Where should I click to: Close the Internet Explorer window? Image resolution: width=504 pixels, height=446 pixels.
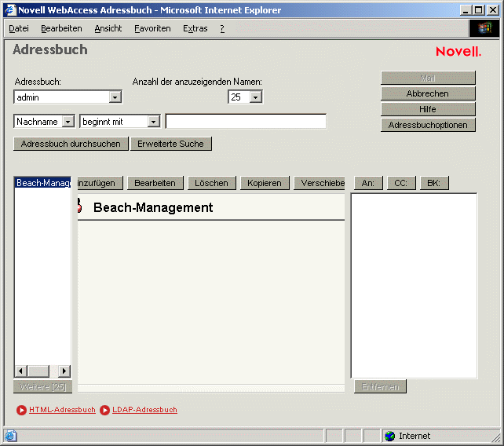[x=493, y=10]
